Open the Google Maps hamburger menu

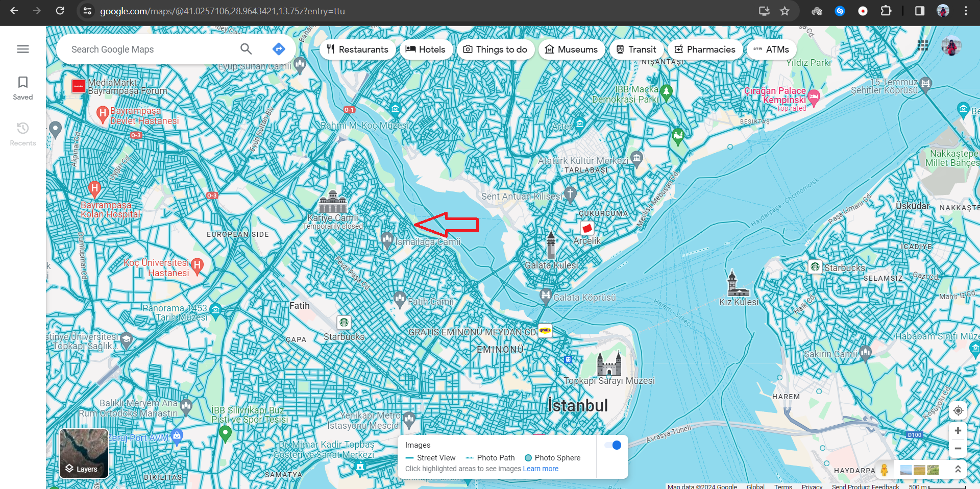point(23,49)
